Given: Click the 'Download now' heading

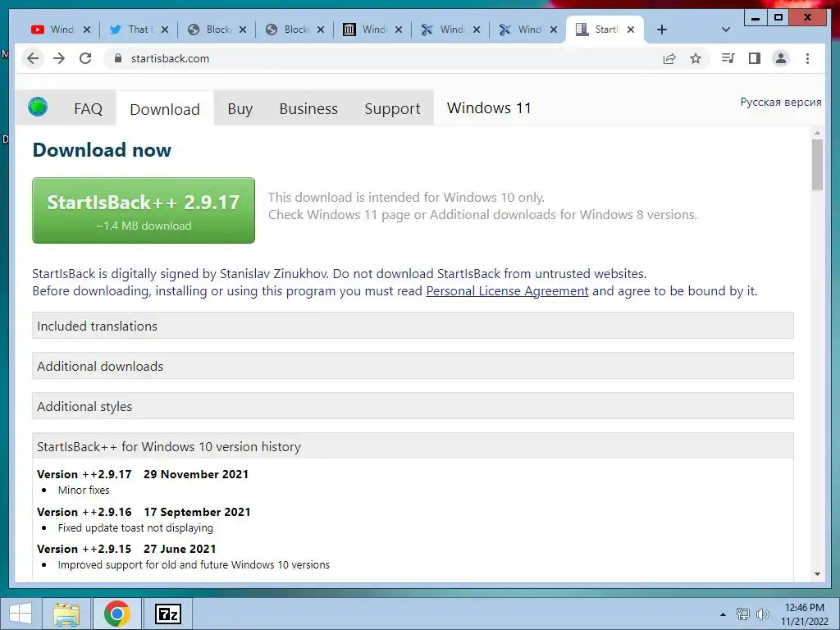Looking at the screenshot, I should 102,150.
